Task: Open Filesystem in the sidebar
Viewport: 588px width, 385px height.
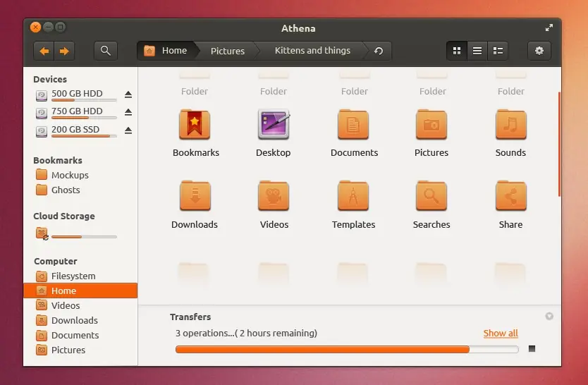Action: click(x=66, y=276)
